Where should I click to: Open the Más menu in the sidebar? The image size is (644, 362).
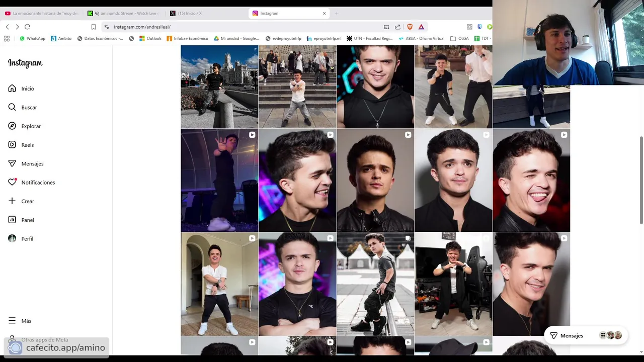click(x=20, y=321)
